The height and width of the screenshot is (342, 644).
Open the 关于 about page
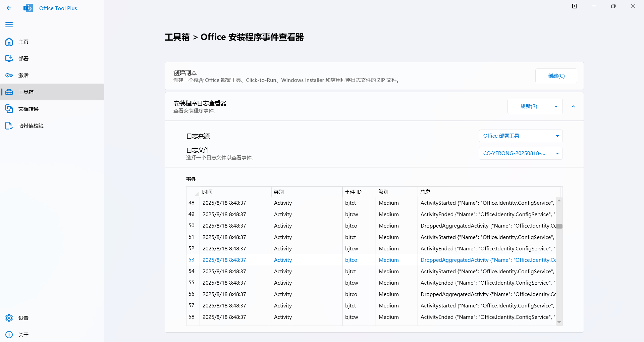pos(23,335)
